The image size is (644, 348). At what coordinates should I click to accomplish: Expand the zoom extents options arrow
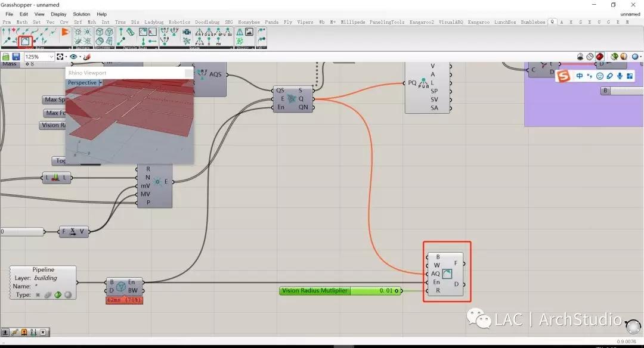click(66, 57)
